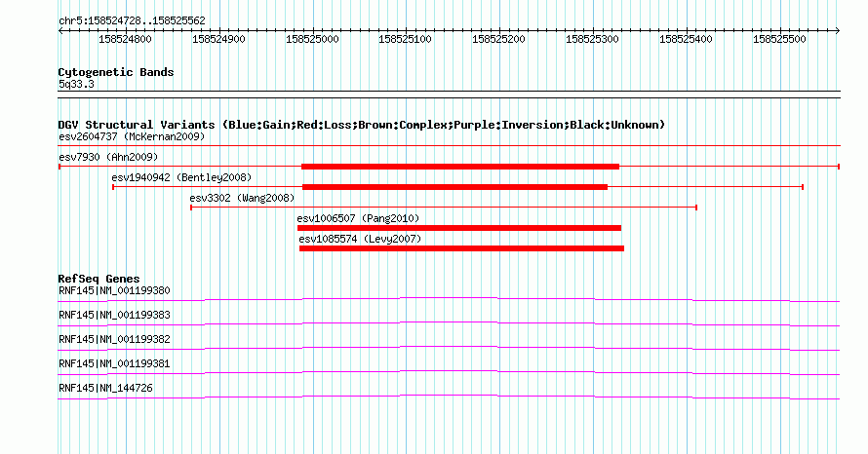Click the thick red bar of esv1940942
This screenshot has height=454, width=868.
pos(455,187)
